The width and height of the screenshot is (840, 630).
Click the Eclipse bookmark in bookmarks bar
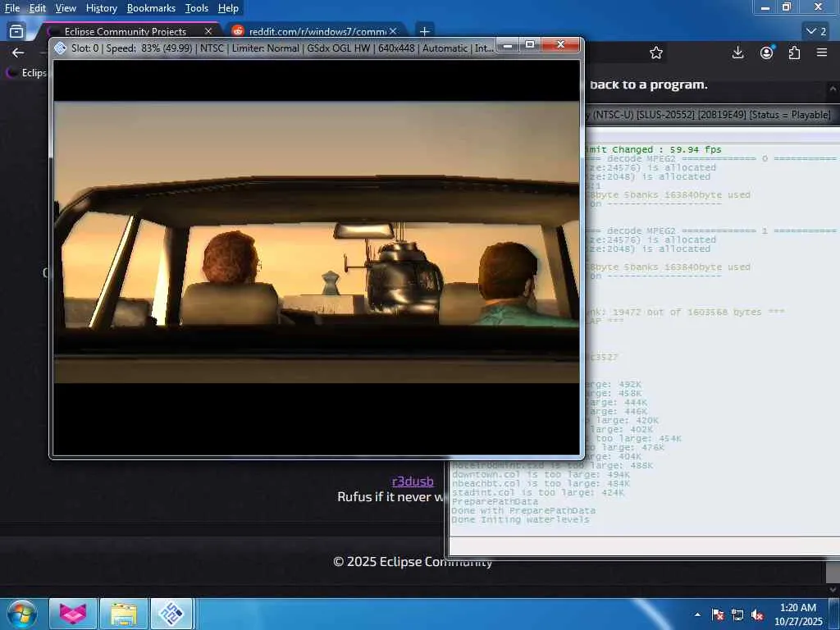[27, 72]
